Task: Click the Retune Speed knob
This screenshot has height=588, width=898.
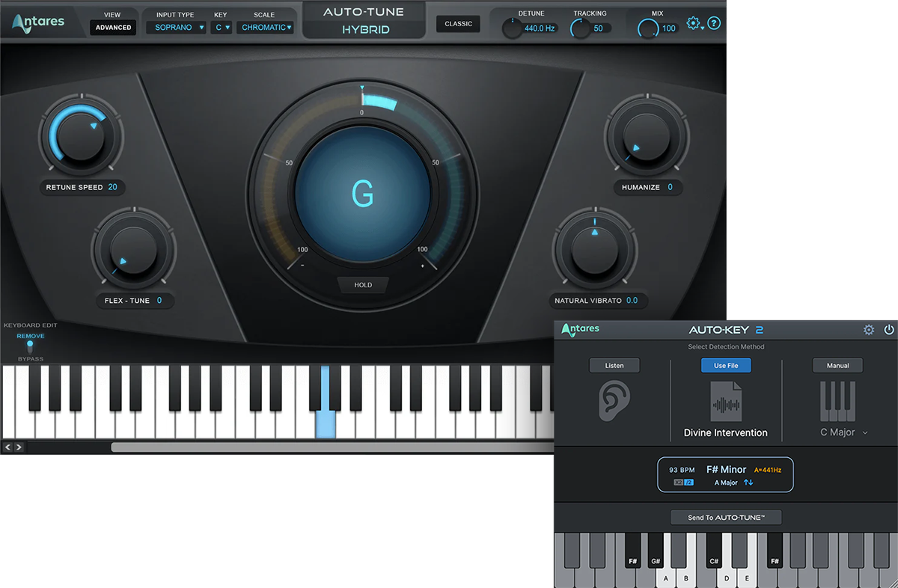Action: 81,136
